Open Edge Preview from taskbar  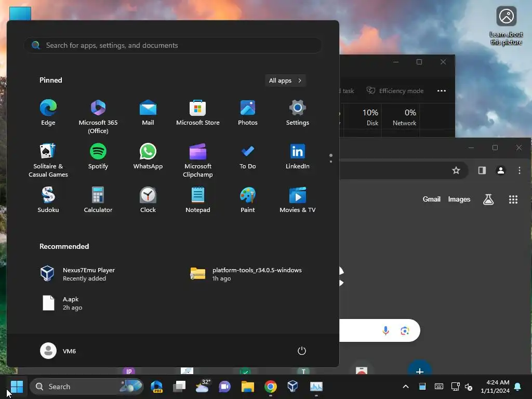[x=157, y=387]
